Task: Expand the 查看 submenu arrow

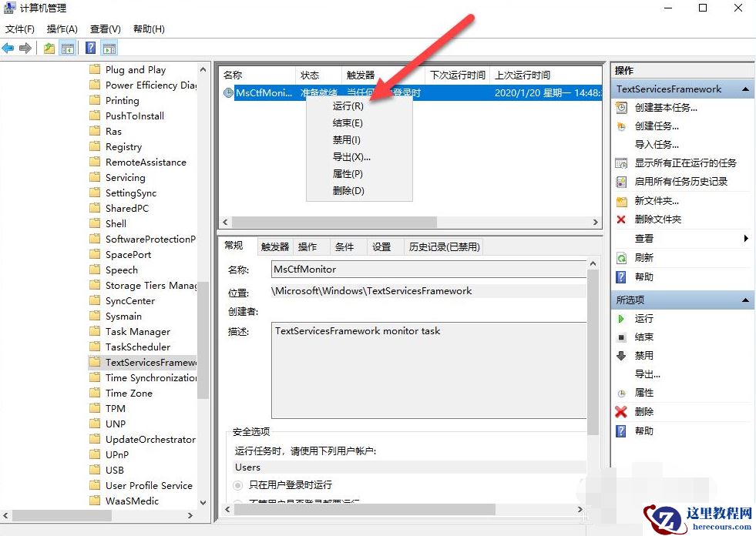Action: click(744, 238)
